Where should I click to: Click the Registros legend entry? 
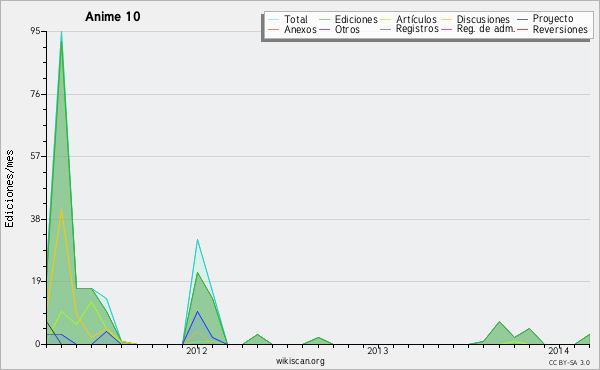tap(417, 29)
